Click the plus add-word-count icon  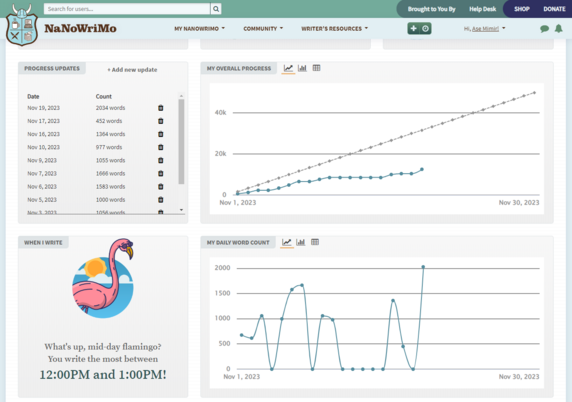pos(413,28)
